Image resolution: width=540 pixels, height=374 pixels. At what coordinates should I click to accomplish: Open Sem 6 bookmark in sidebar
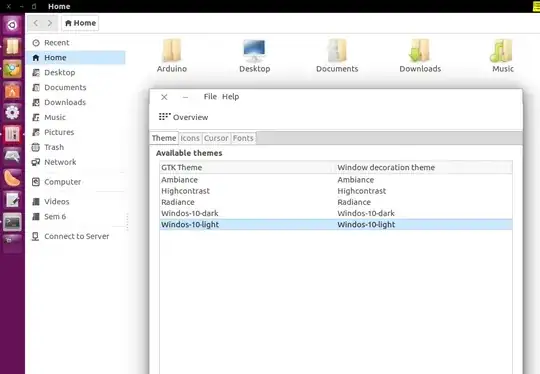pos(76,217)
